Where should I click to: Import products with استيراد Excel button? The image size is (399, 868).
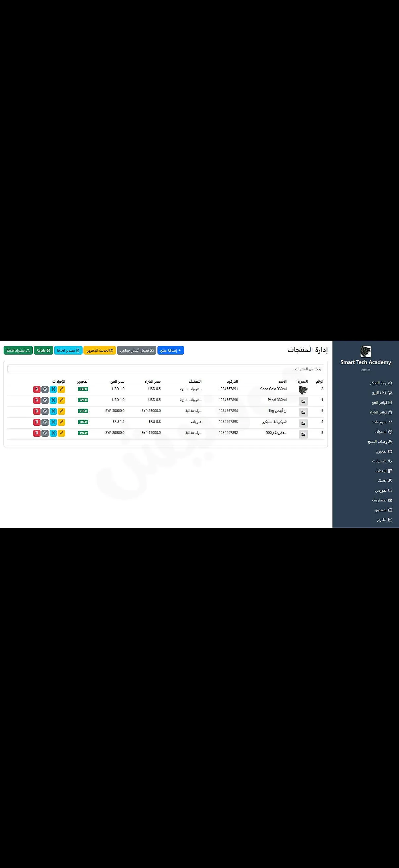(x=18, y=351)
